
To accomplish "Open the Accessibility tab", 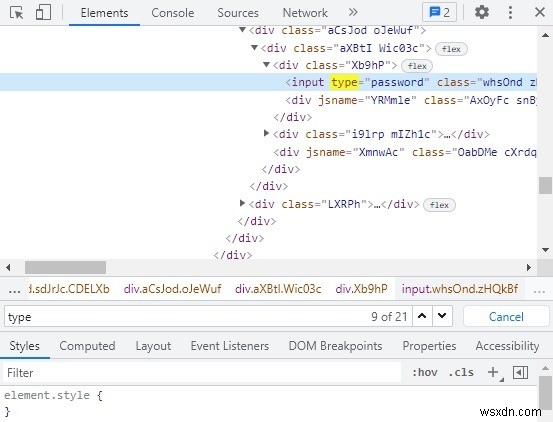I will point(507,346).
